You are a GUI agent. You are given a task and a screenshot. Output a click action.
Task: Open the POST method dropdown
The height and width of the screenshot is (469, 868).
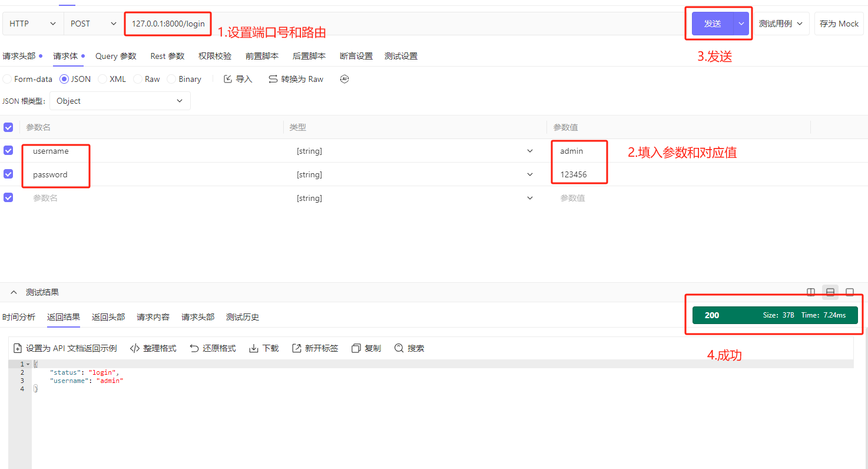pyautogui.click(x=91, y=24)
